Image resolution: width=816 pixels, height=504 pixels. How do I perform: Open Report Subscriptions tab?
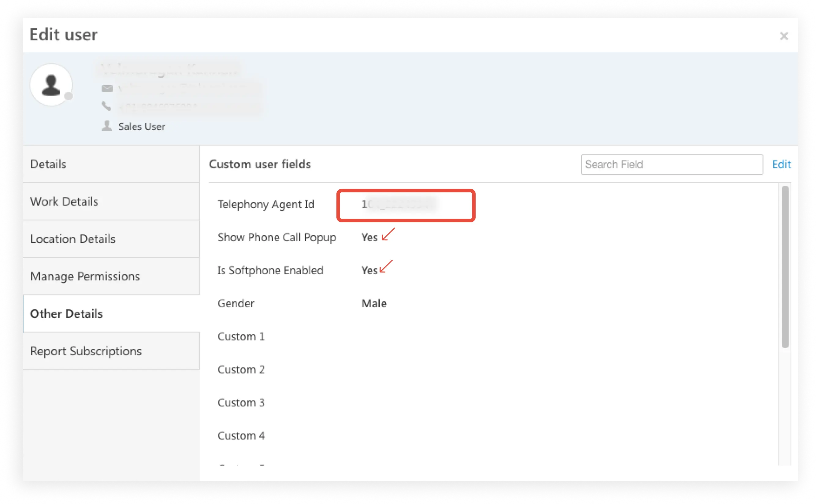point(111,351)
